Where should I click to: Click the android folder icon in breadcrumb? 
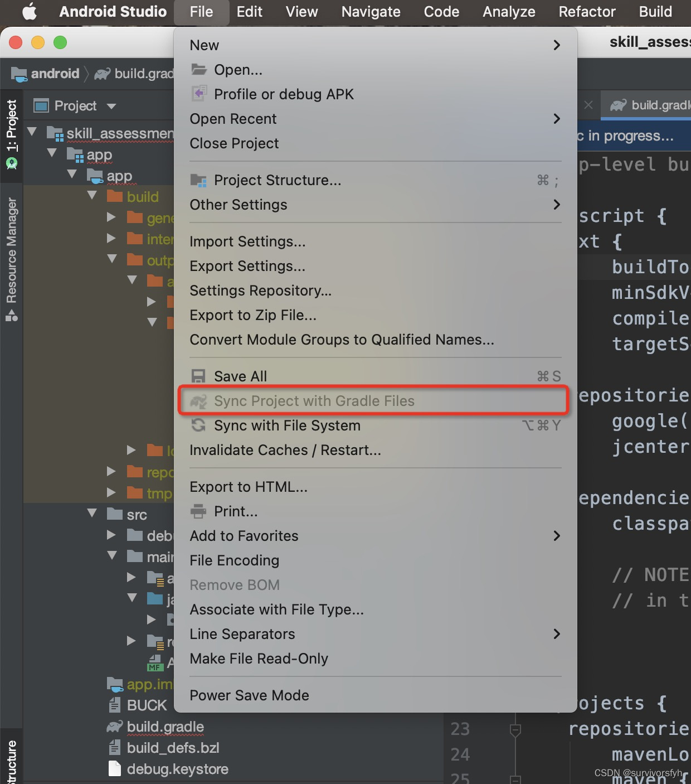coord(19,74)
